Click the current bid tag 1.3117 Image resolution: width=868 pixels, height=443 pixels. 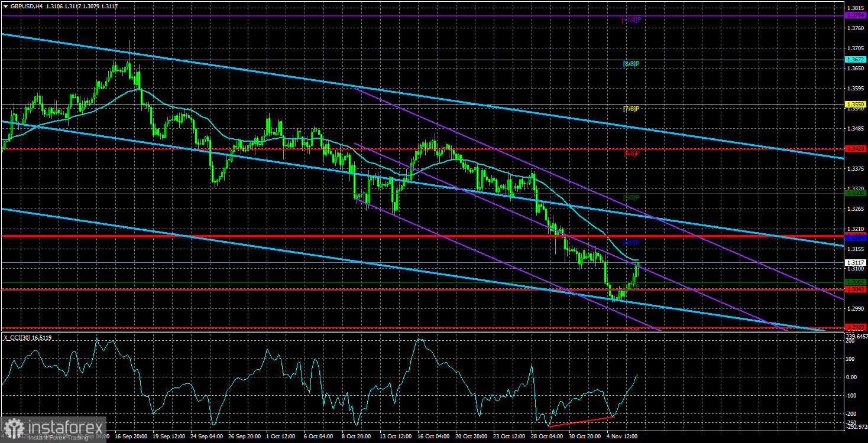[854, 263]
